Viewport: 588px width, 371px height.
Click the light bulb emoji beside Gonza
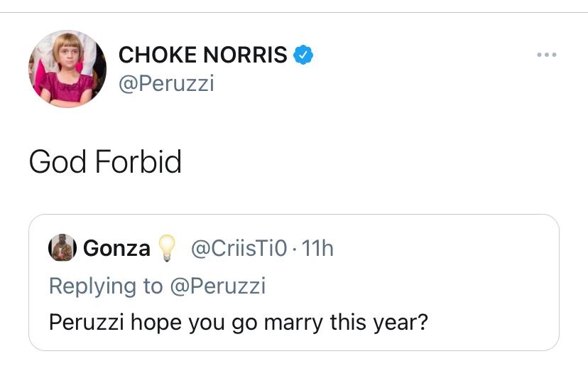tap(167, 247)
